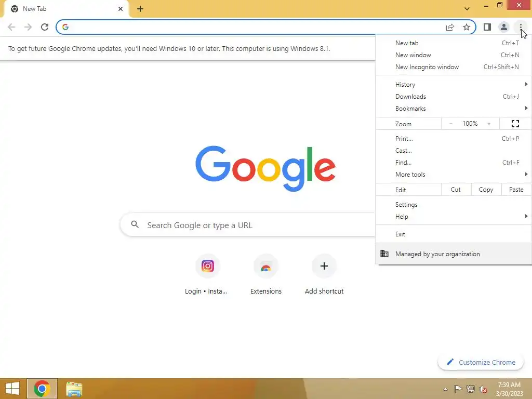
Task: Expand the More tools submenu
Action: 454,174
